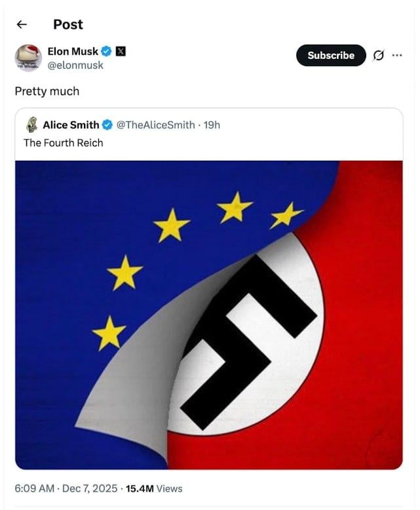This screenshot has height=510, width=420.
Task: Click the verified badge beside Alice Smith
Action: coord(108,125)
